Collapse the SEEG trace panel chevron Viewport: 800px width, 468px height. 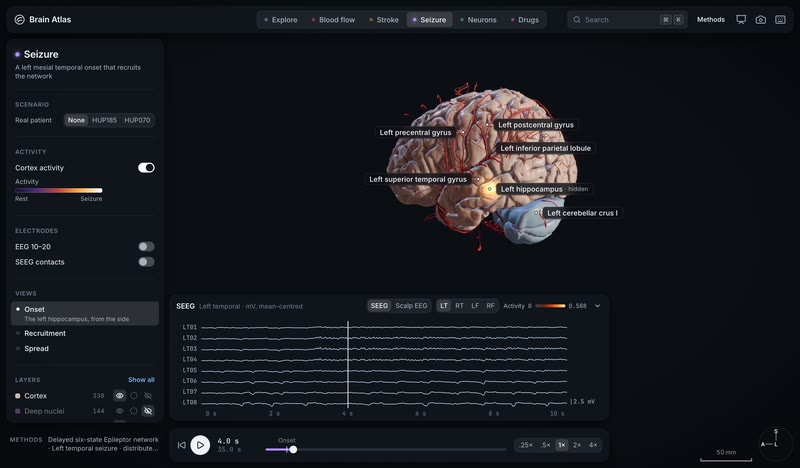[597, 306]
